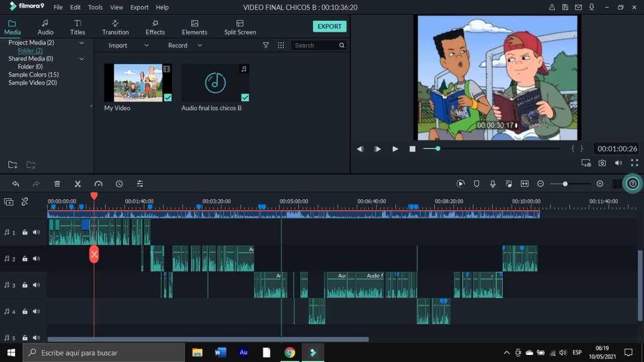
Task: Switch to the Titles tab
Action: tap(78, 27)
